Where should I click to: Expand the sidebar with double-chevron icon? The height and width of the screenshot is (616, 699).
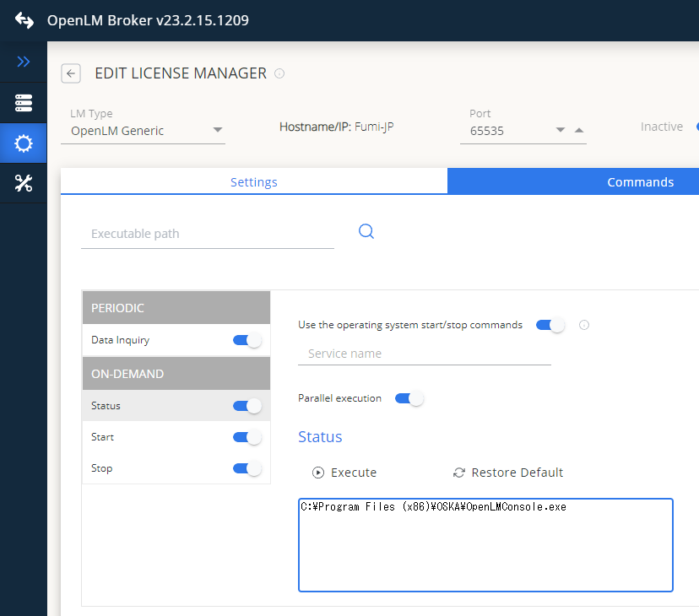coord(24,62)
